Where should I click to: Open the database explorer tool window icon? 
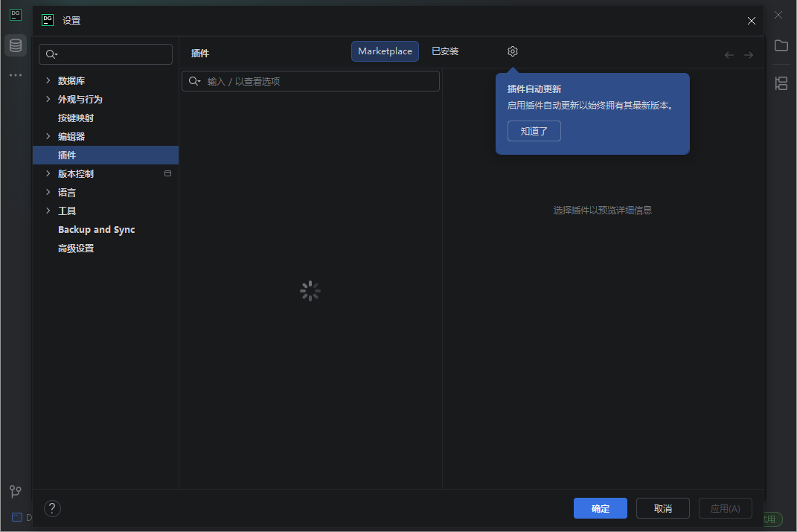[15, 45]
